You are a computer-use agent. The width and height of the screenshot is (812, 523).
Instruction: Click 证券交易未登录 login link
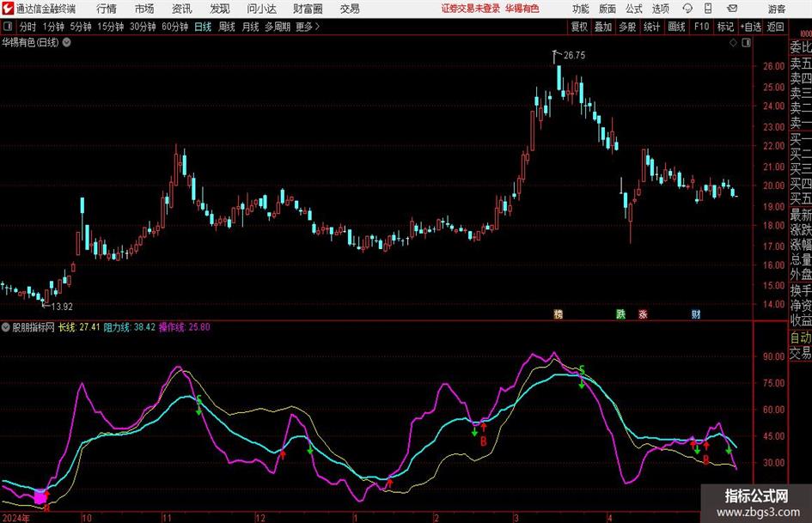(x=471, y=9)
